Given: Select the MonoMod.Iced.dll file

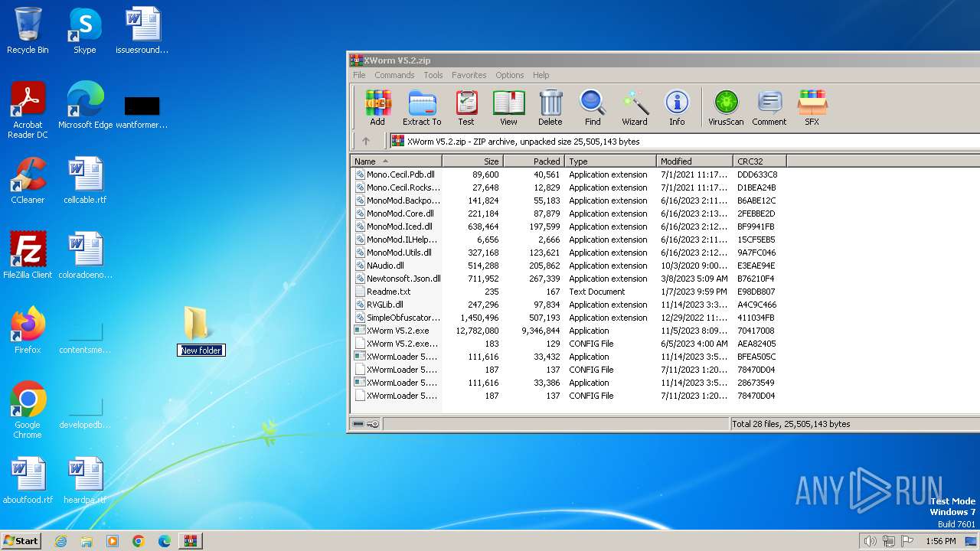Looking at the screenshot, I should coord(567,227).
